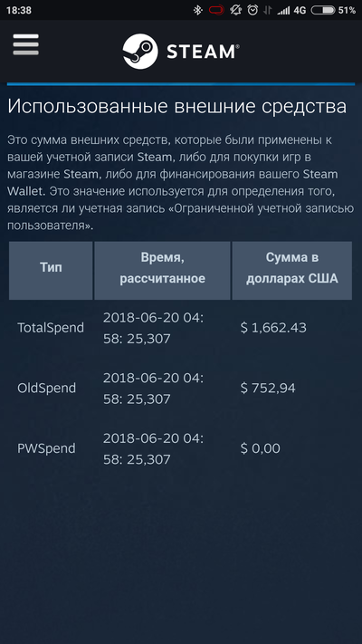The image size is (362, 644).
Task: Tap the page title Использованные внешние средства
Action: 176,107
